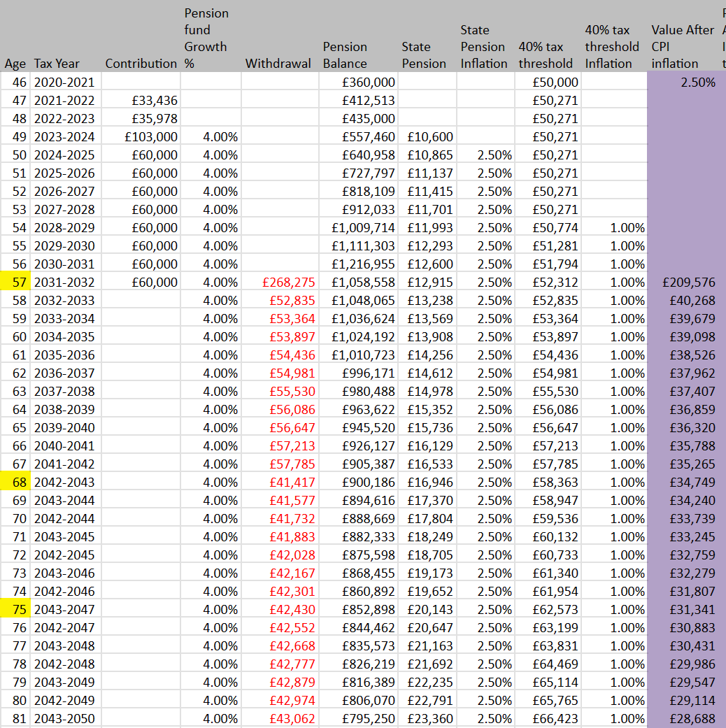Image resolution: width=726 pixels, height=728 pixels.
Task: Select the £268,275 withdrawal cell
Action: (x=288, y=282)
